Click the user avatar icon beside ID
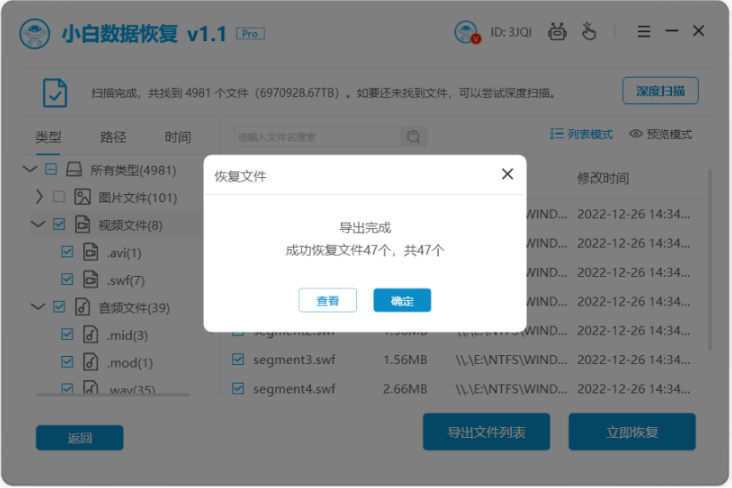 point(467,32)
